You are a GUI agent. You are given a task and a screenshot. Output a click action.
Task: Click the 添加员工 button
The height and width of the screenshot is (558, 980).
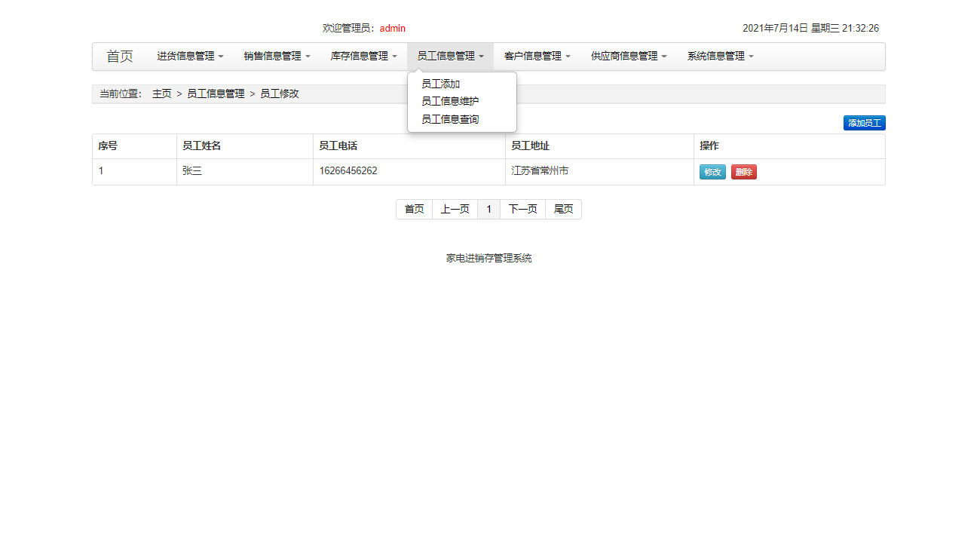[x=864, y=122]
